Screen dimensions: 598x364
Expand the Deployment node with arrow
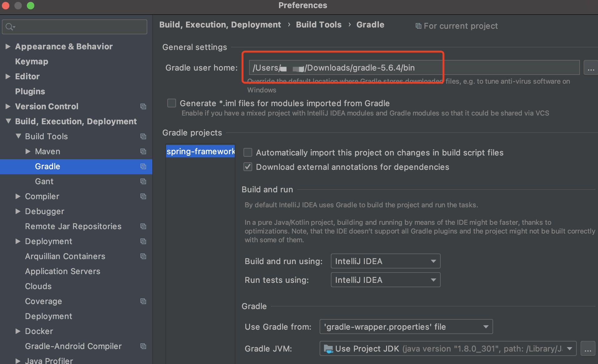[x=18, y=241]
